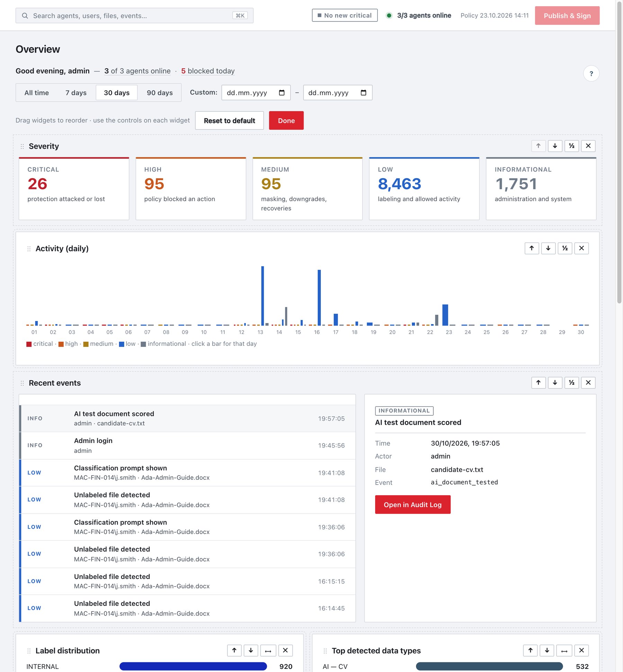Open the High severity card showing 95

191,189
